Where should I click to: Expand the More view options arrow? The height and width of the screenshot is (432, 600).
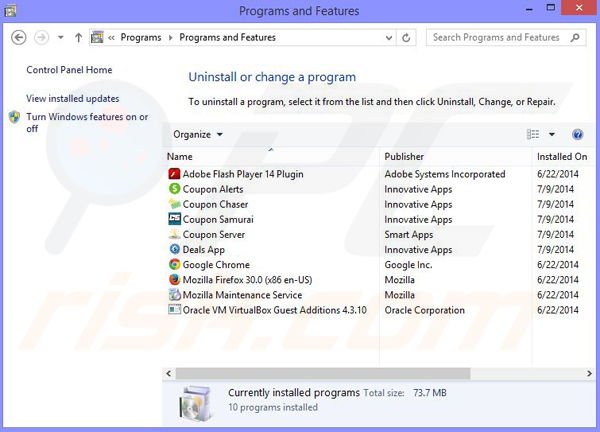(552, 134)
